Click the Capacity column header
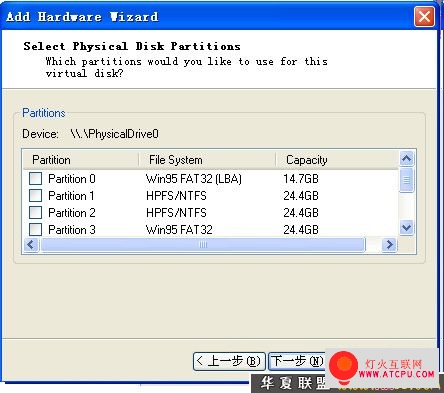Screen dimensions: 444x393 pyautogui.click(x=337, y=160)
